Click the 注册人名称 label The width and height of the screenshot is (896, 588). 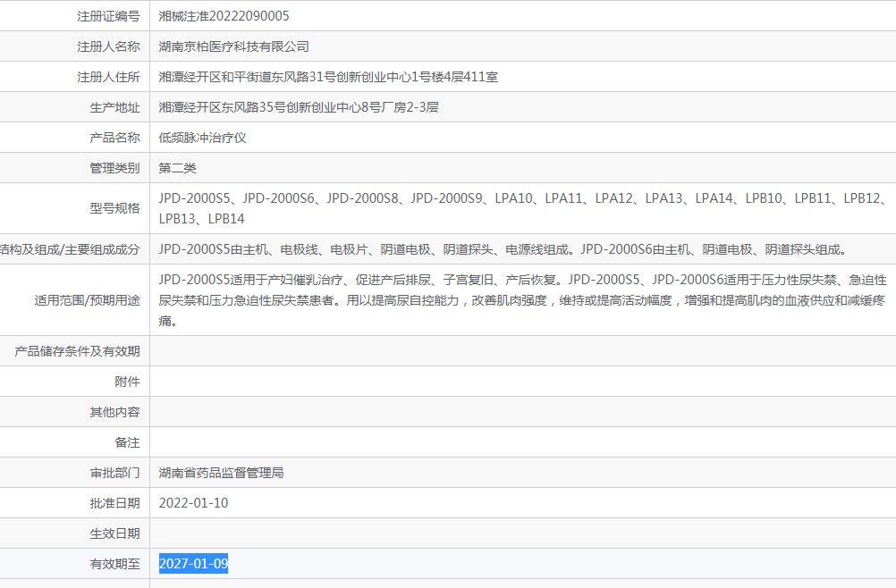[108, 46]
